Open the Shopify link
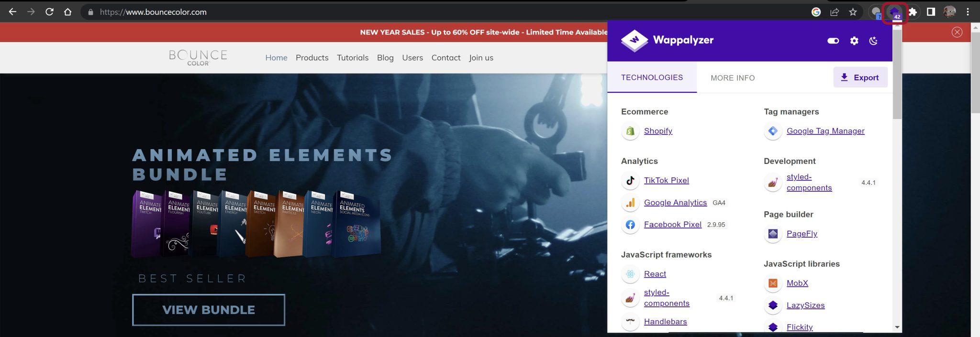 pyautogui.click(x=658, y=131)
